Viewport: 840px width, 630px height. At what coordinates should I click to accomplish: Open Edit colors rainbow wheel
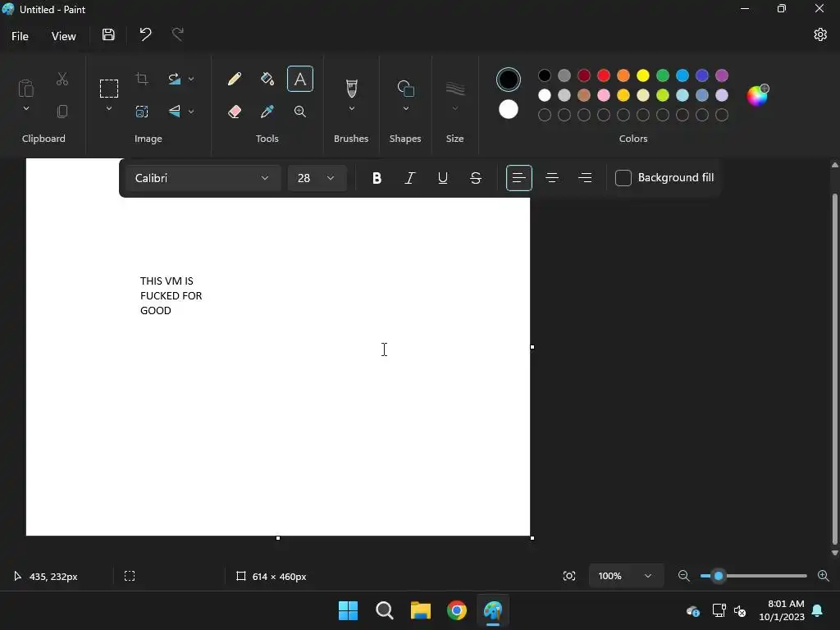tap(757, 95)
